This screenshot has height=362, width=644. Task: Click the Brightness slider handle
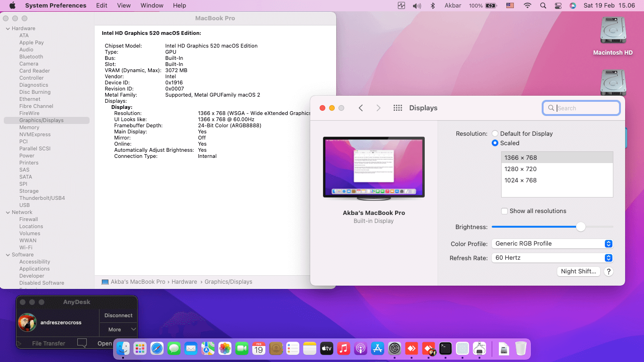tap(581, 227)
